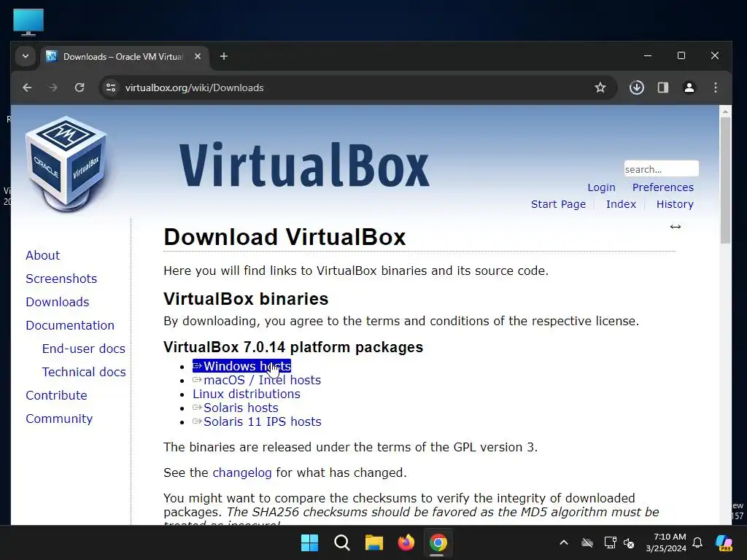Screen dimensions: 747x560
Task: Open the Chrome downloads icon
Action: click(636, 87)
